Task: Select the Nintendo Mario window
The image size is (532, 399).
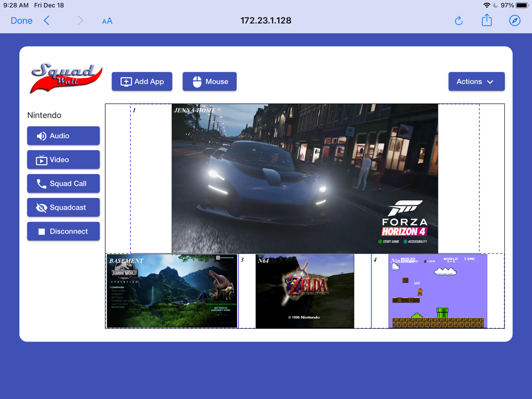Action: 438,291
